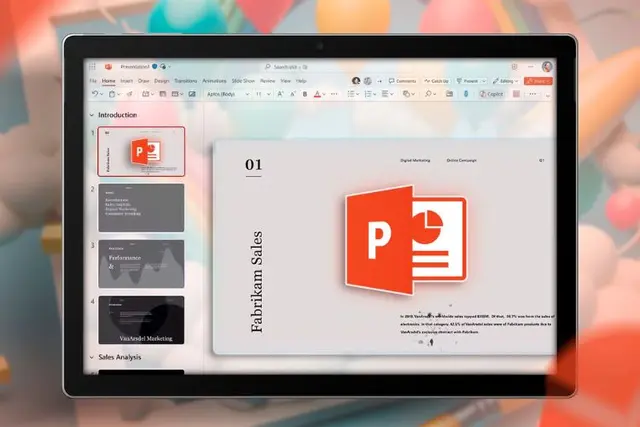640x427 pixels.
Task: Open the app launcher waffle grid
Action: coord(93,67)
